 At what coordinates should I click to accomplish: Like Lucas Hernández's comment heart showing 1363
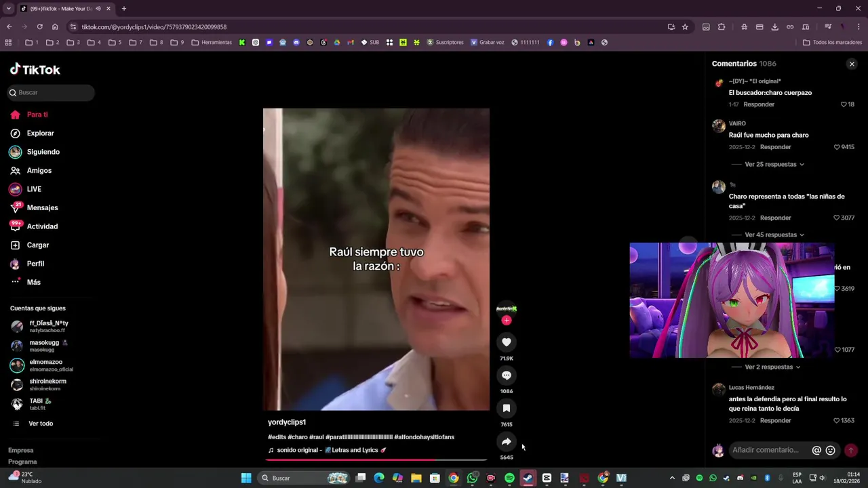pyautogui.click(x=837, y=420)
